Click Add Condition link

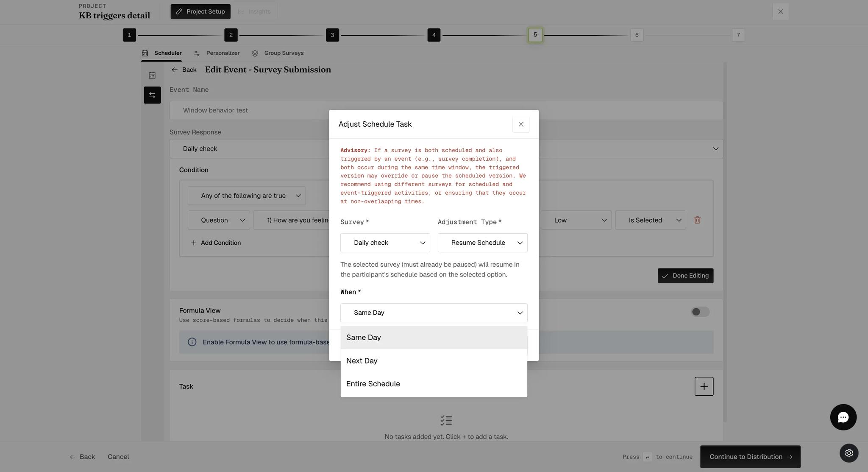[216, 243]
